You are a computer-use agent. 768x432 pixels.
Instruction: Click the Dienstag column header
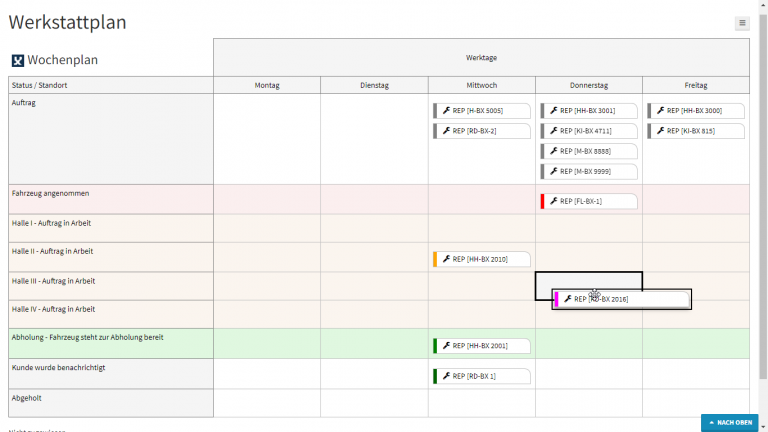374,85
